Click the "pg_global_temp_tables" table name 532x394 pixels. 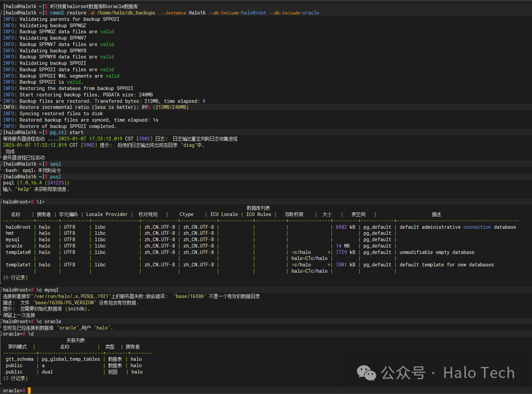point(71,359)
